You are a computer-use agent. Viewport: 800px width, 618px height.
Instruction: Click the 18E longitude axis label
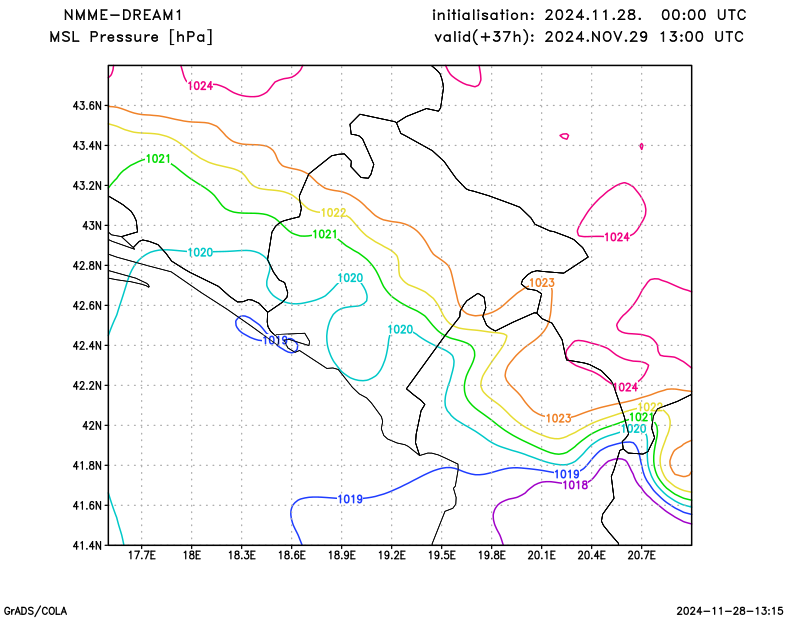[x=192, y=555]
